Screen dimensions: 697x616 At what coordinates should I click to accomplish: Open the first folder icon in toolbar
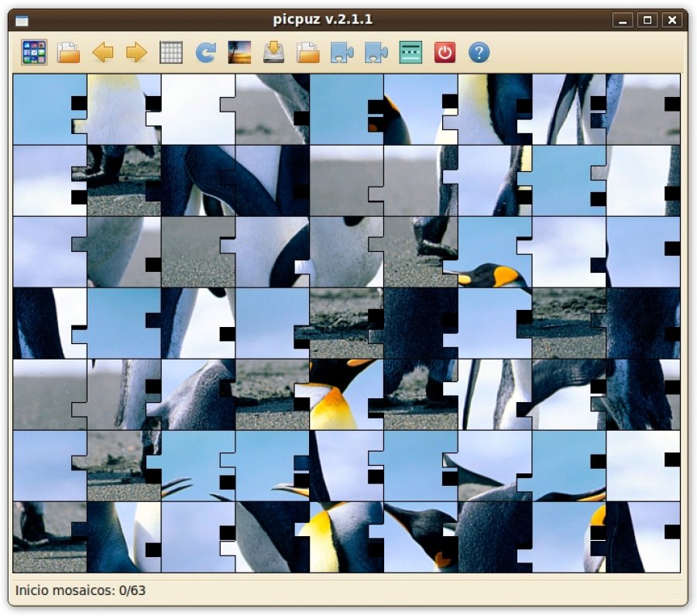coord(68,53)
